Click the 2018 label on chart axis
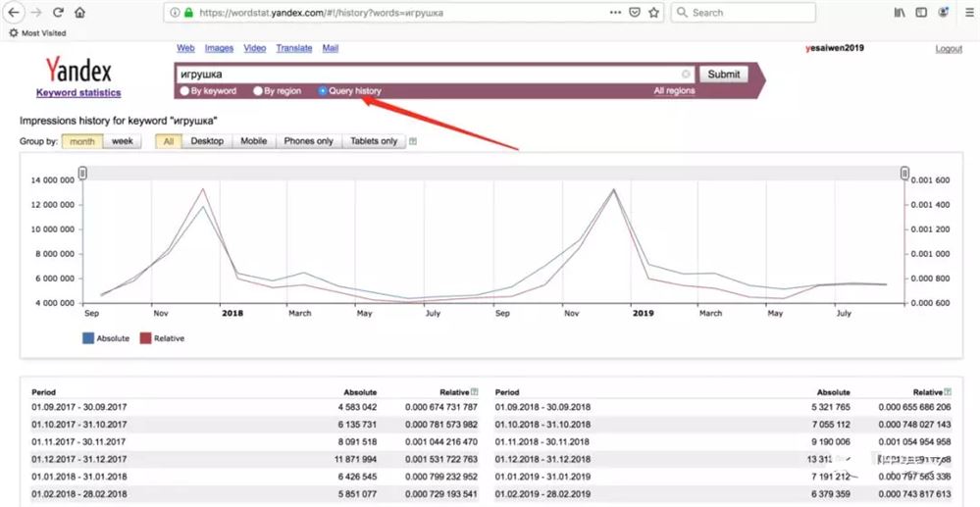Image resolution: width=980 pixels, height=507 pixels. tap(232, 313)
